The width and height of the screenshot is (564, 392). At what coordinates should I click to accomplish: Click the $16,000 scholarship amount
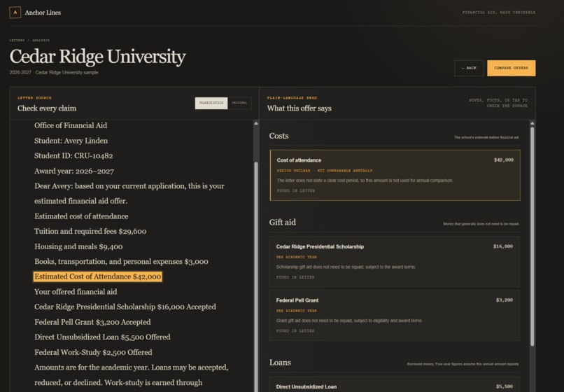tap(503, 246)
